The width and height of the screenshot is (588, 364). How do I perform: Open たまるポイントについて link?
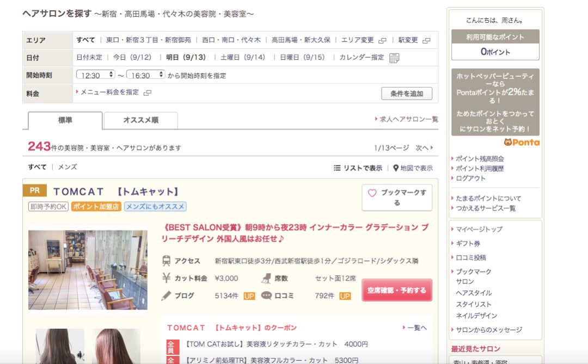[x=488, y=199]
